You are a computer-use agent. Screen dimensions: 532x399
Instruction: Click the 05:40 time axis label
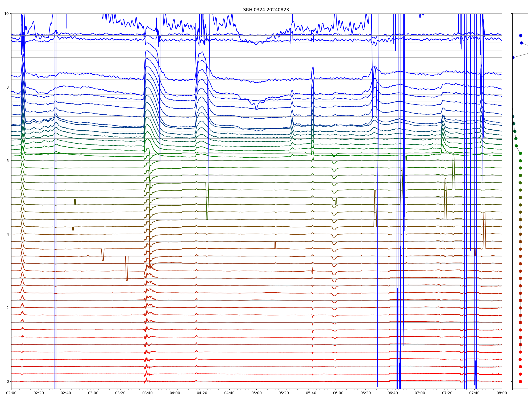coord(311,393)
